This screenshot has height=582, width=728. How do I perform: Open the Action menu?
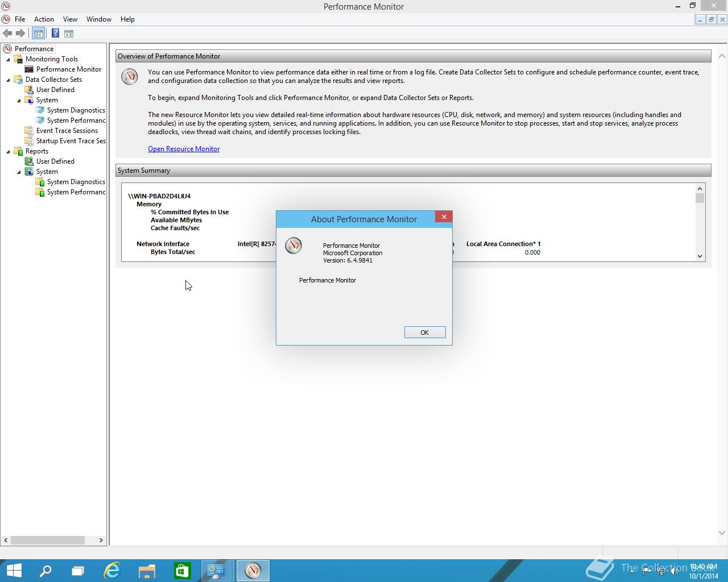[x=44, y=19]
